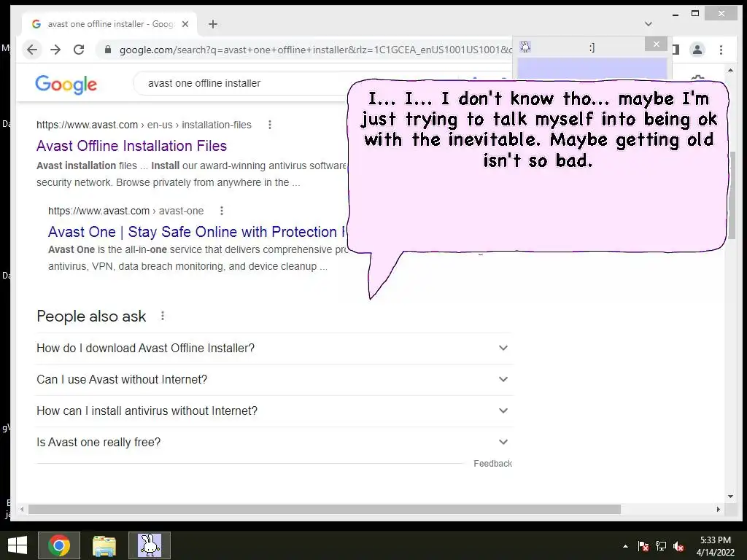The width and height of the screenshot is (747, 560).
Task: Click scroll left arrow of page
Action: click(22, 509)
